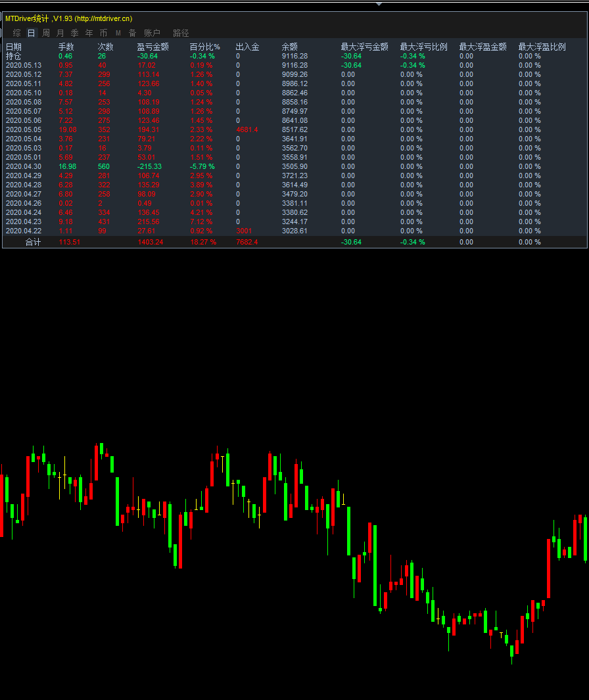
Task: Select the 持仓 row label
Action: tap(13, 57)
